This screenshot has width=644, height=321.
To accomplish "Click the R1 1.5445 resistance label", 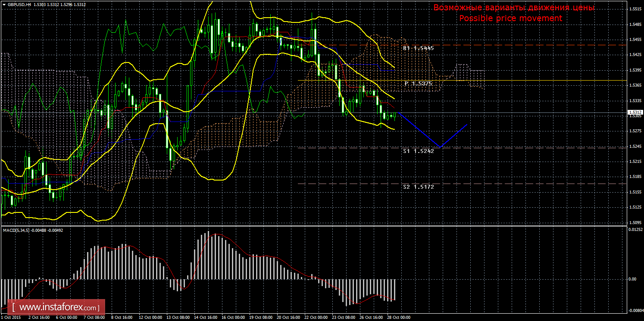I will [x=418, y=48].
